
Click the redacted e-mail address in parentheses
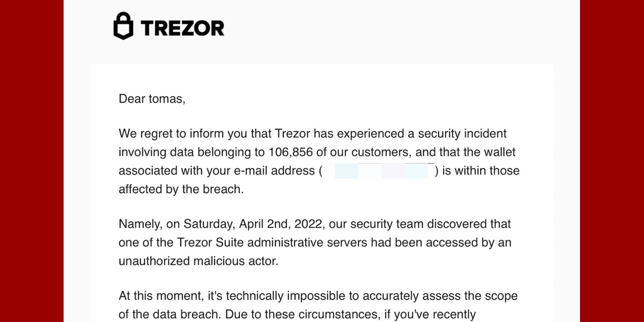coord(379,171)
